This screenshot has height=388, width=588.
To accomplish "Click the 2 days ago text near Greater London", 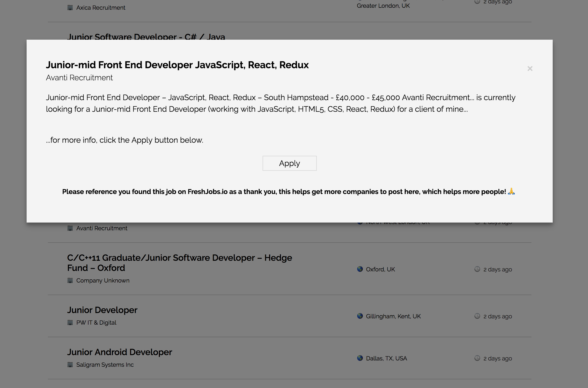I will (x=497, y=2).
